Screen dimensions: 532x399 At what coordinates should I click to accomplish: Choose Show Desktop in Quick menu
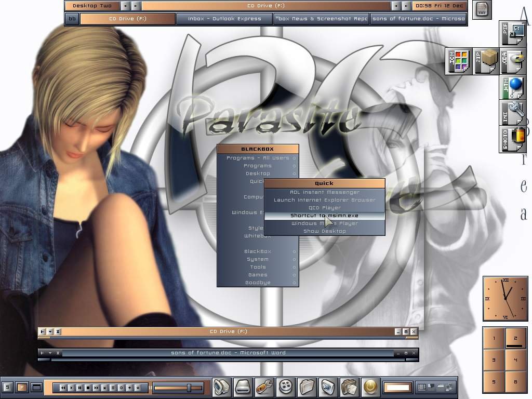[324, 231]
